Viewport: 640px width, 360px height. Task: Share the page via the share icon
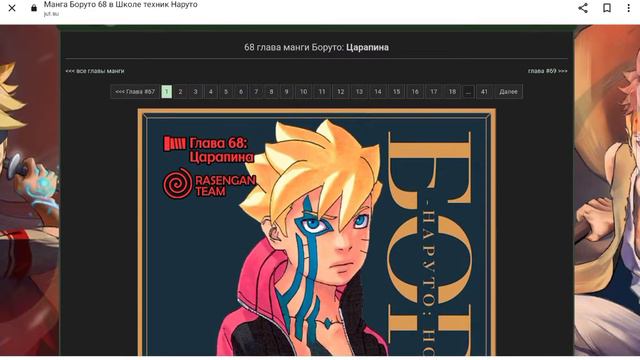583,8
